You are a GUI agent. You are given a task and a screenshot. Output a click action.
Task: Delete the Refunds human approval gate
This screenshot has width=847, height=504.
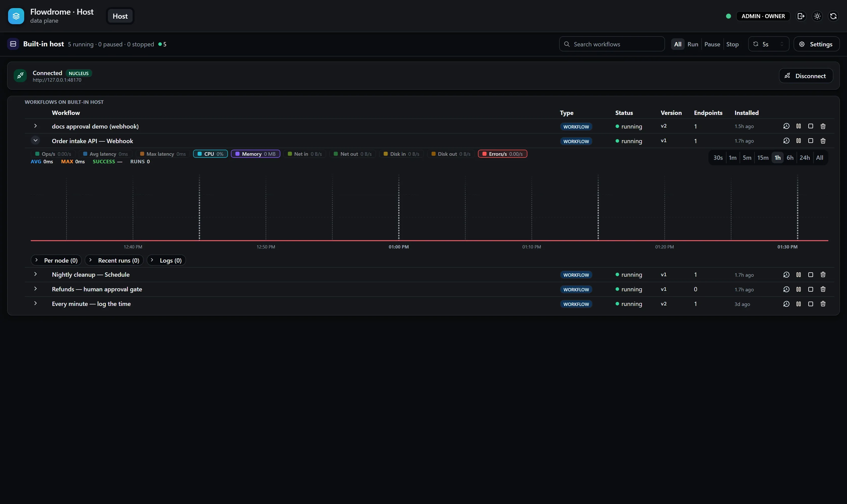pos(823,289)
